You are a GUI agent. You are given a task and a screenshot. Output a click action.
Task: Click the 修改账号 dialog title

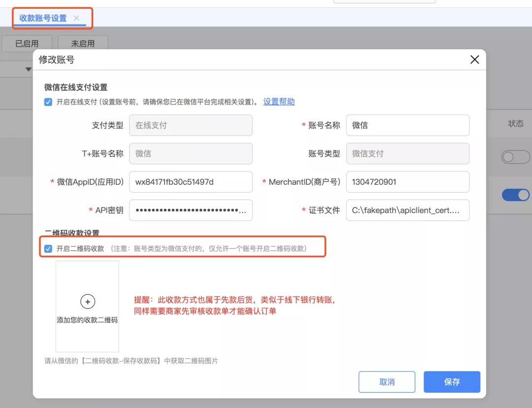57,60
